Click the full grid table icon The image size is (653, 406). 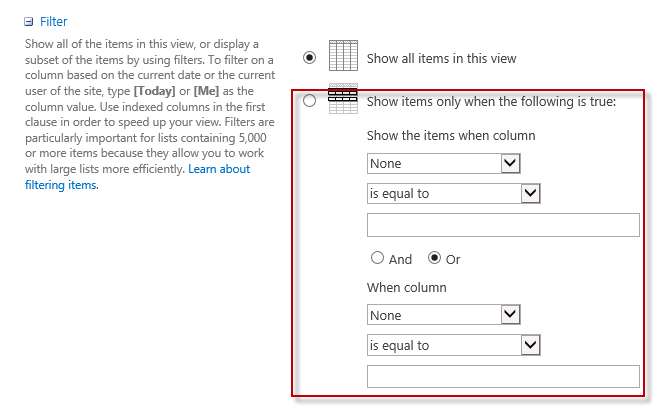(343, 55)
